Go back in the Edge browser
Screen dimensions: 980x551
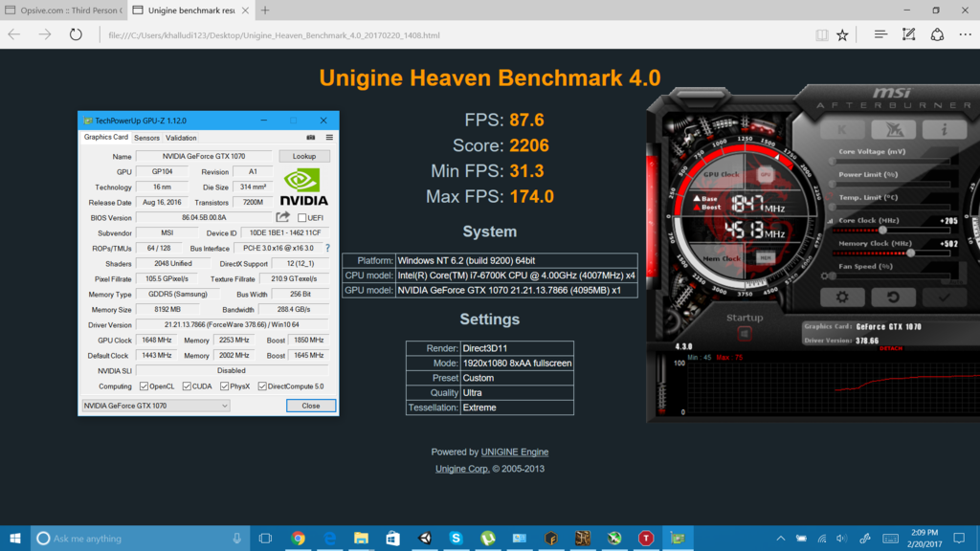(x=14, y=35)
